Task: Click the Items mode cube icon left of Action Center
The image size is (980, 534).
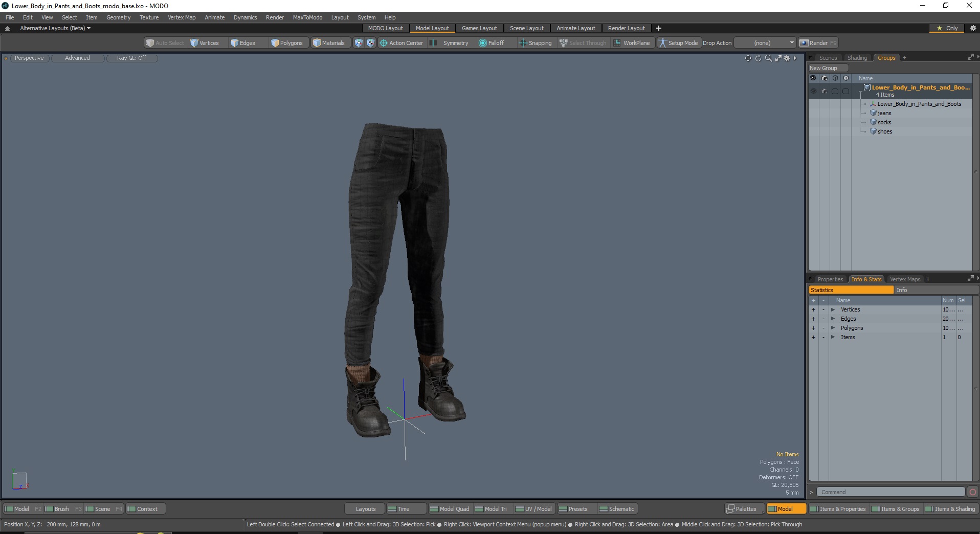Action: [x=359, y=43]
